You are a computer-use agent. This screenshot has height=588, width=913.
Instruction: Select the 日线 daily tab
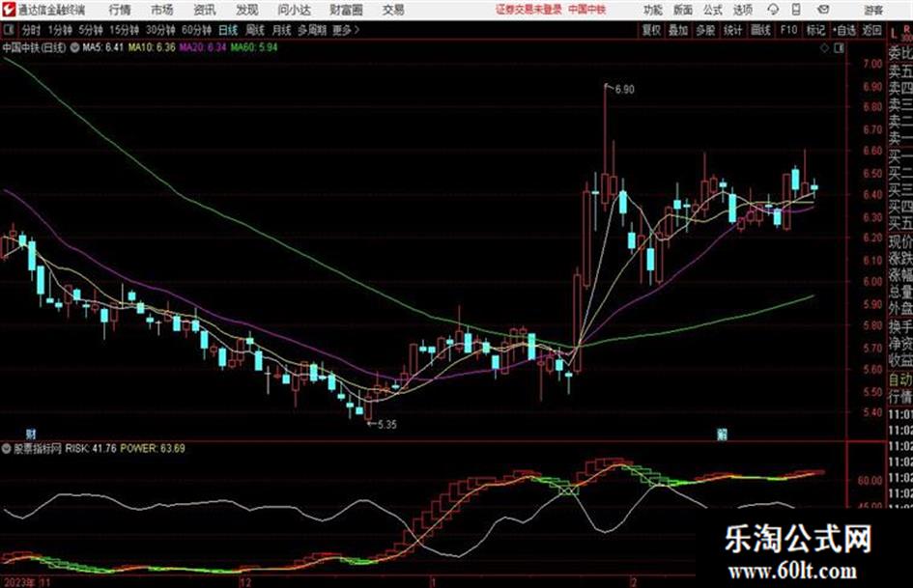point(228,30)
